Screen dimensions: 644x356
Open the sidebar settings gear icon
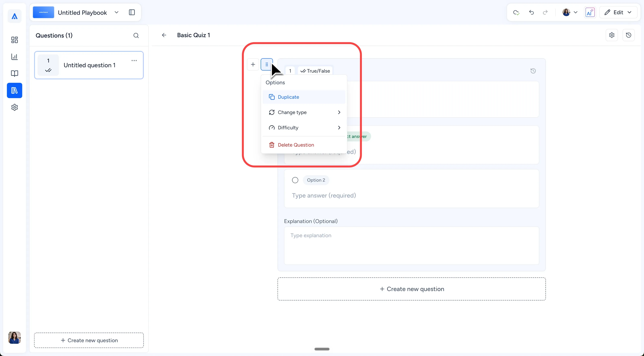tap(14, 107)
